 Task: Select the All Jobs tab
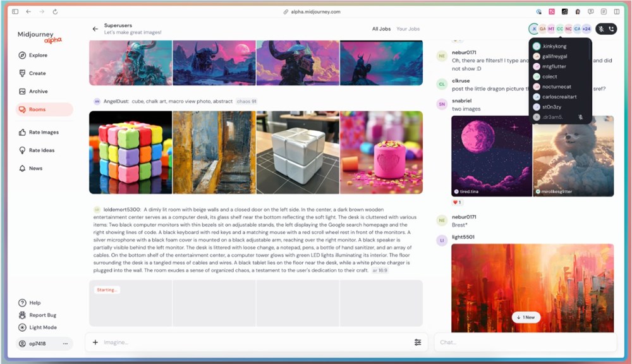click(381, 29)
